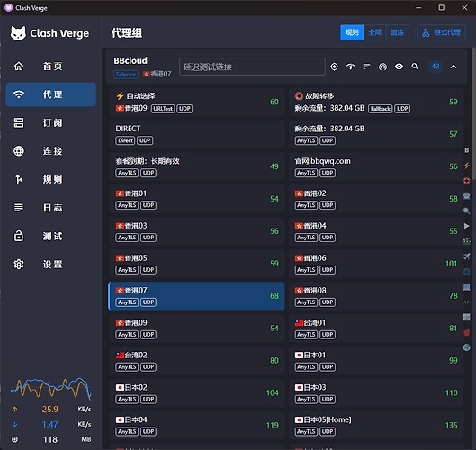Select the 台湾02 proxy node
This screenshot has width=476, height=450.
197,361
